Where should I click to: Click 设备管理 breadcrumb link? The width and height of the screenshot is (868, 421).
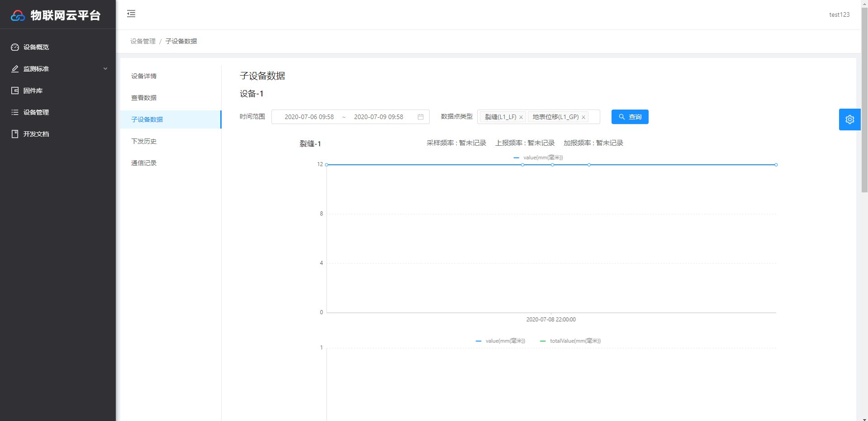tap(143, 41)
